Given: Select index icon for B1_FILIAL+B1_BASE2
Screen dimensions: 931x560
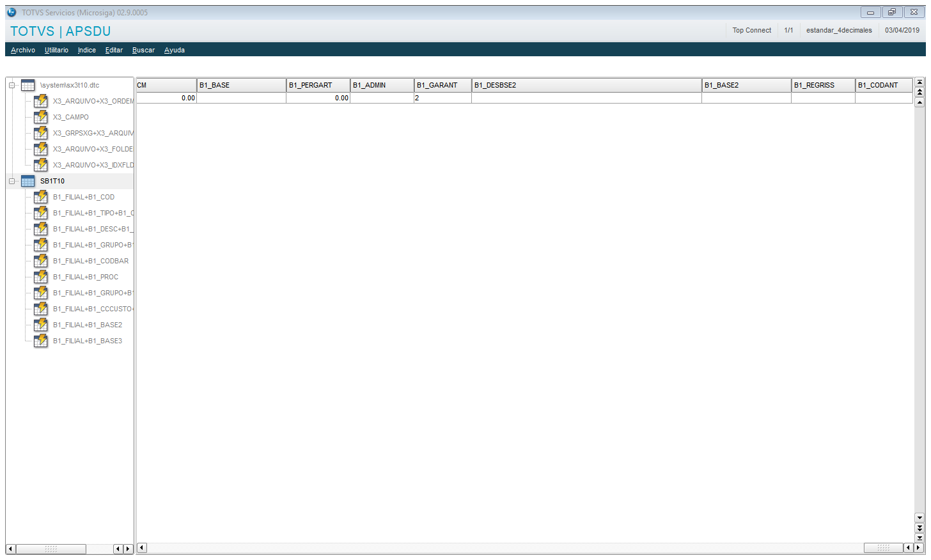Looking at the screenshot, I should tap(41, 325).
